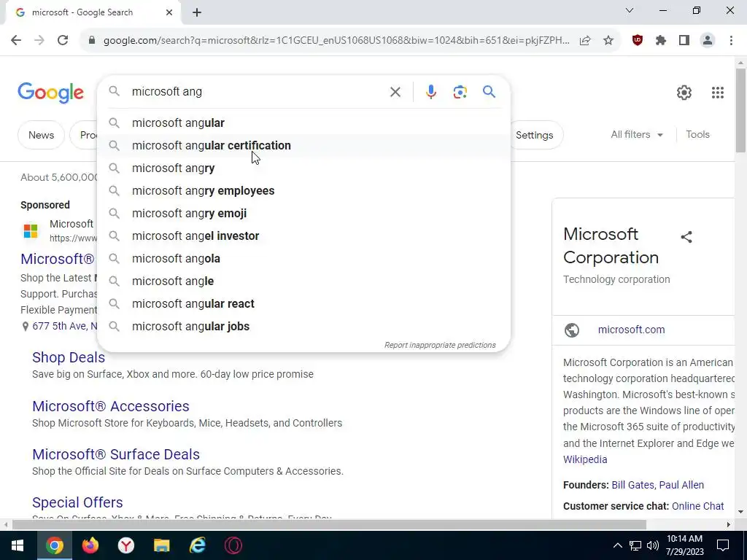747x560 pixels.
Task: Choose suggestion microsoft angular certification
Action: pyautogui.click(x=303, y=145)
